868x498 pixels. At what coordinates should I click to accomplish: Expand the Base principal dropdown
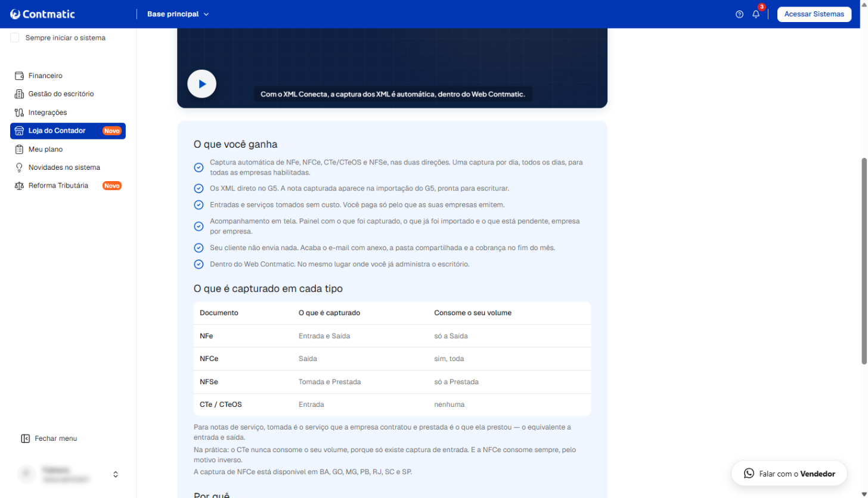point(178,14)
